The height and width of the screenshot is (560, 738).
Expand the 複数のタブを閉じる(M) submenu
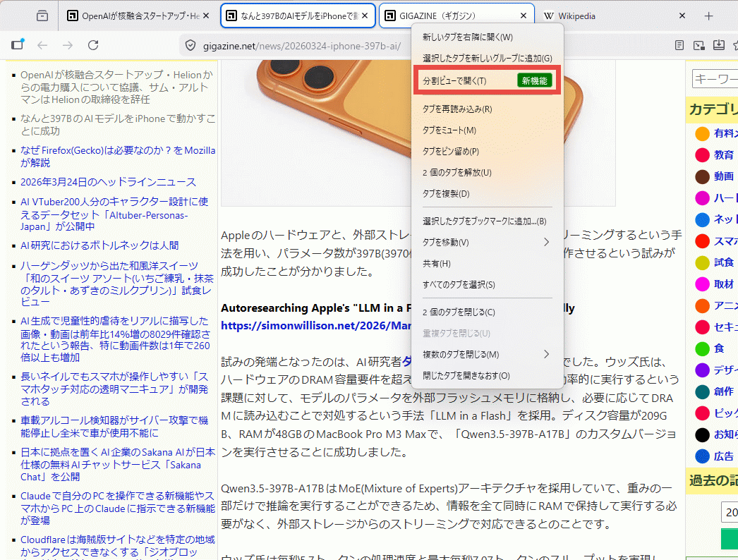487,354
